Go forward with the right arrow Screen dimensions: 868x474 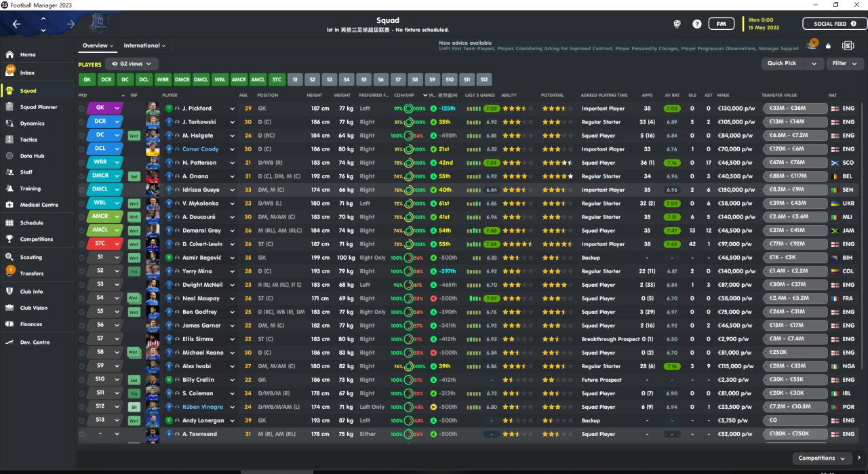[x=71, y=24]
